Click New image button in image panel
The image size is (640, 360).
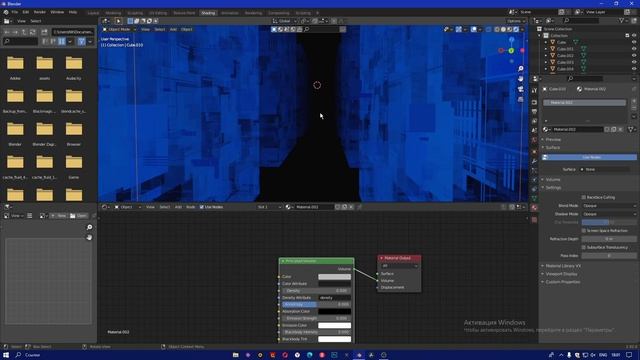tap(59, 216)
